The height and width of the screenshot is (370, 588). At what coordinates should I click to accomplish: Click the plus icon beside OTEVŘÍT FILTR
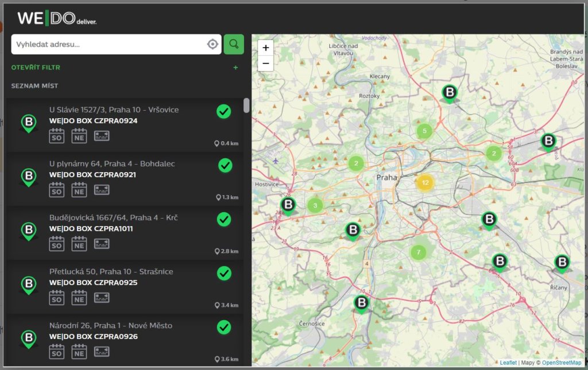(x=235, y=68)
